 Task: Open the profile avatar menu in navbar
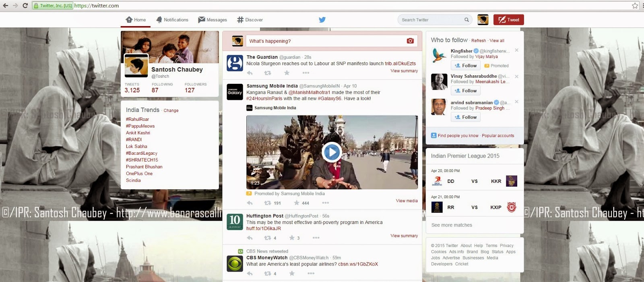[483, 19]
